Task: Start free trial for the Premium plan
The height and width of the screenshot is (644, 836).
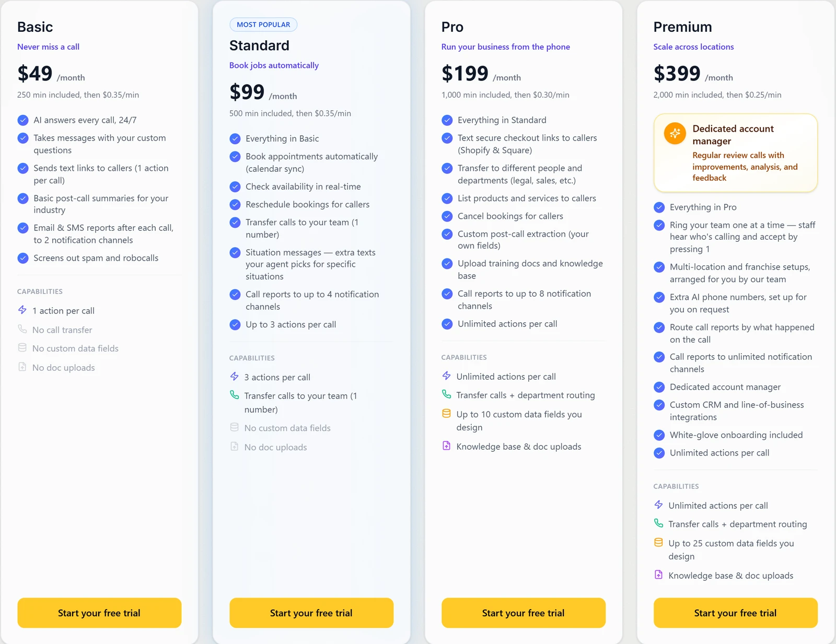Action: click(x=736, y=613)
